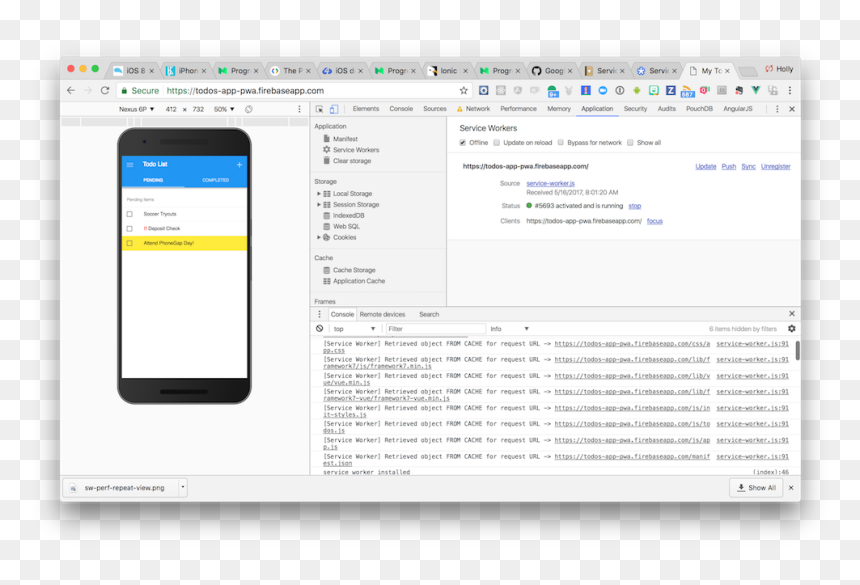Open the Elements tab in DevTools
Viewport: 860px width, 585px height.
[366, 109]
